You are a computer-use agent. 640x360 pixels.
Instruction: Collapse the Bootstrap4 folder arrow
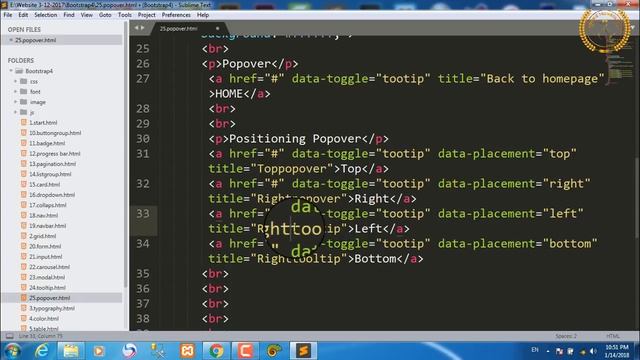tap(11, 71)
